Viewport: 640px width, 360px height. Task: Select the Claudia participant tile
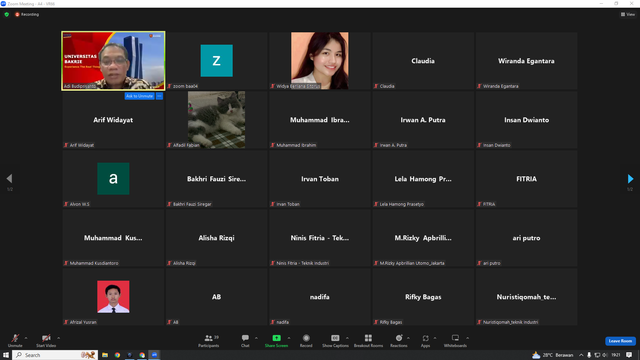[423, 60]
